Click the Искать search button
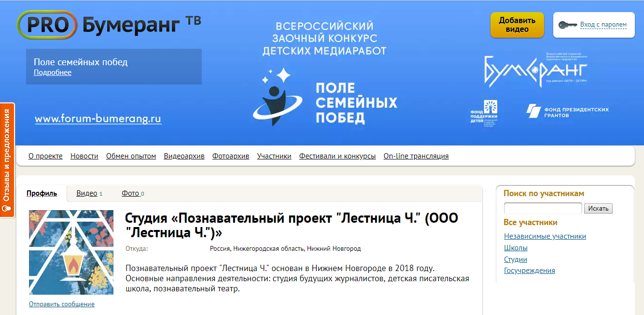Screen dimensions: 644x315 598,208
